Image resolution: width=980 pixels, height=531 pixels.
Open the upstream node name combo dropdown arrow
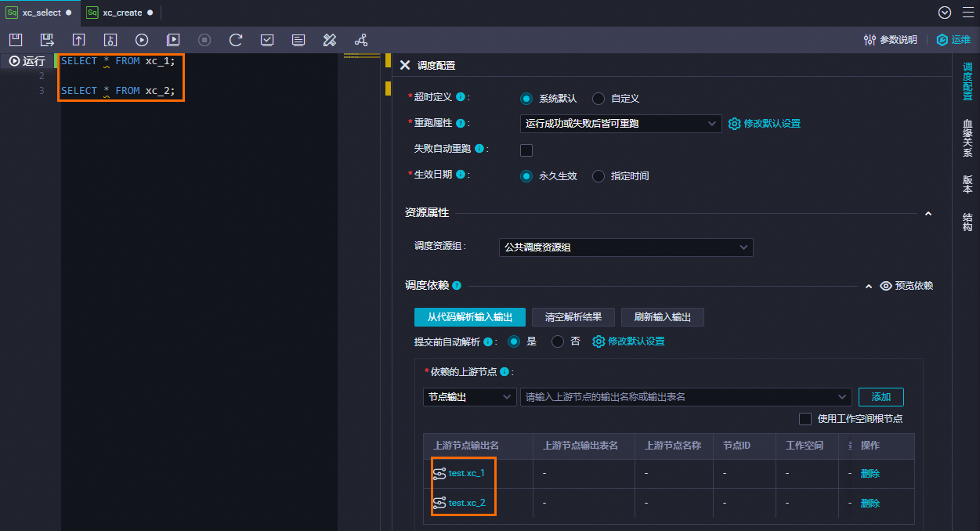tap(843, 397)
